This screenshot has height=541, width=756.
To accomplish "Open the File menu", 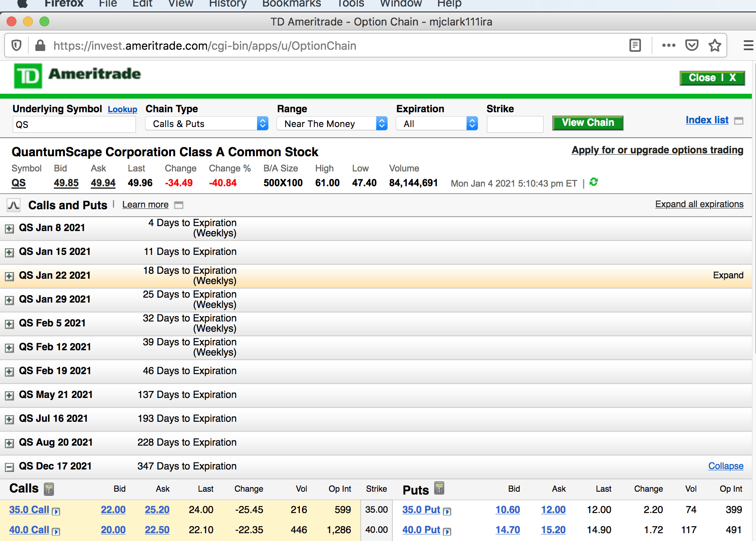I will tap(108, 4).
